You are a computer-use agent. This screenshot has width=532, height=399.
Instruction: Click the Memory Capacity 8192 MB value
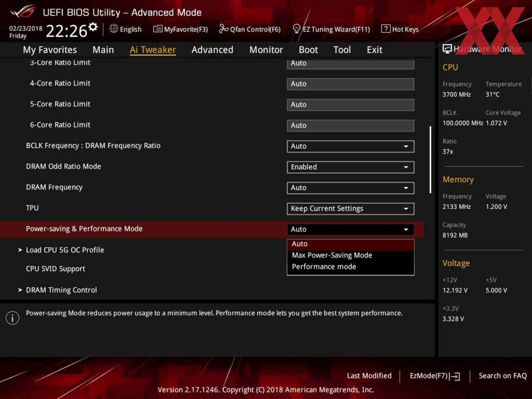coord(455,235)
